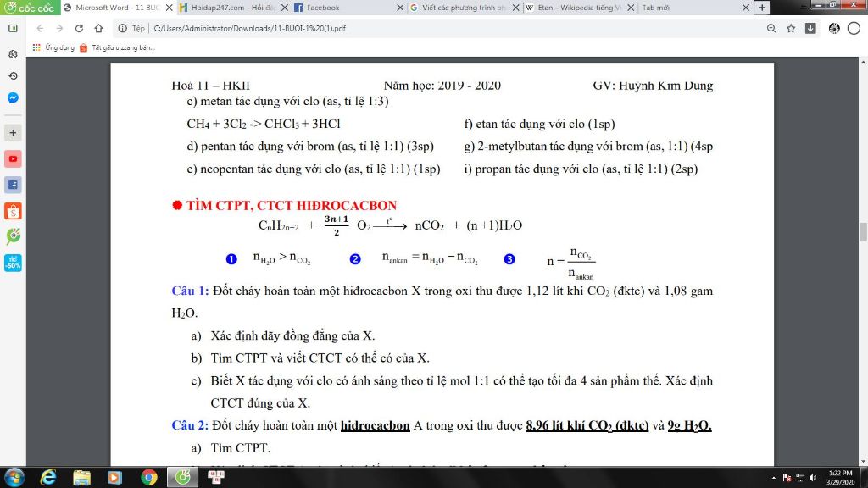Click the Cốc Cốc logo menu button
The image size is (868, 488).
click(30, 7)
